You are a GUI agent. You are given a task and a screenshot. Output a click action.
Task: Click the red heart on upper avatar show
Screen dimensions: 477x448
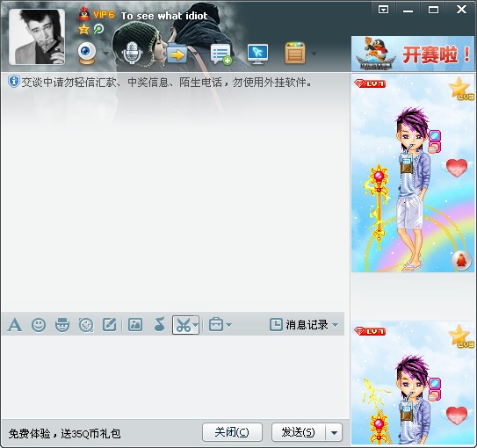coord(457,167)
